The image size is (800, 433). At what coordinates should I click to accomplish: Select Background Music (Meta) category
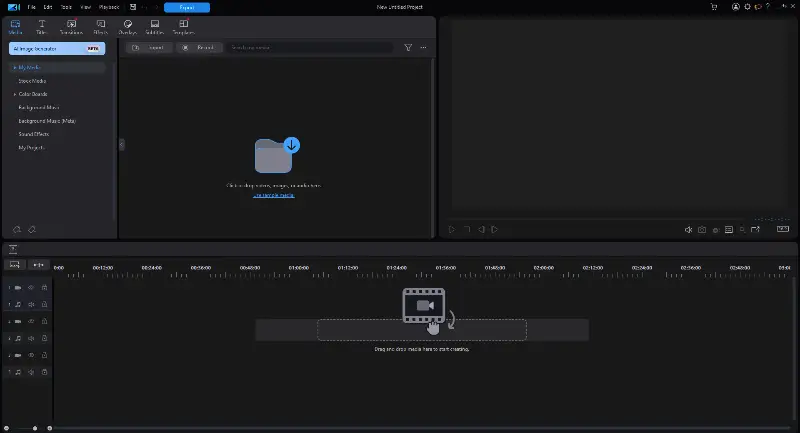47,121
